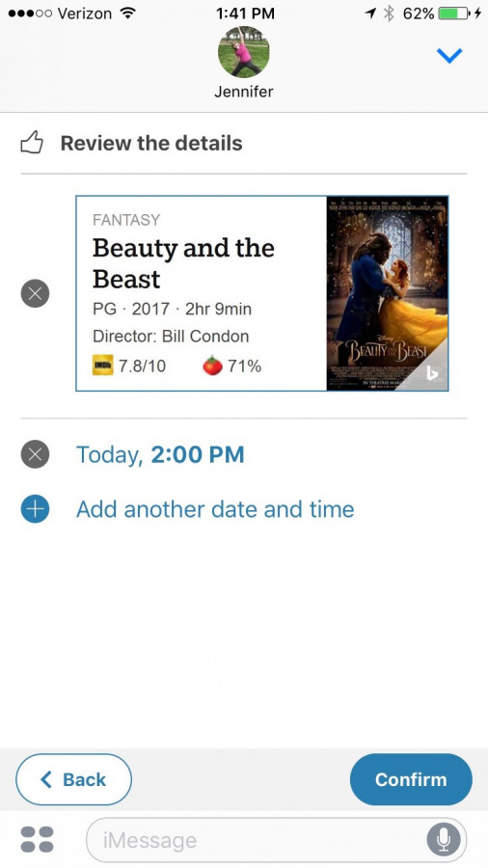Open the iMessage apps grid icon
The width and height of the screenshot is (488, 868).
click(37, 840)
